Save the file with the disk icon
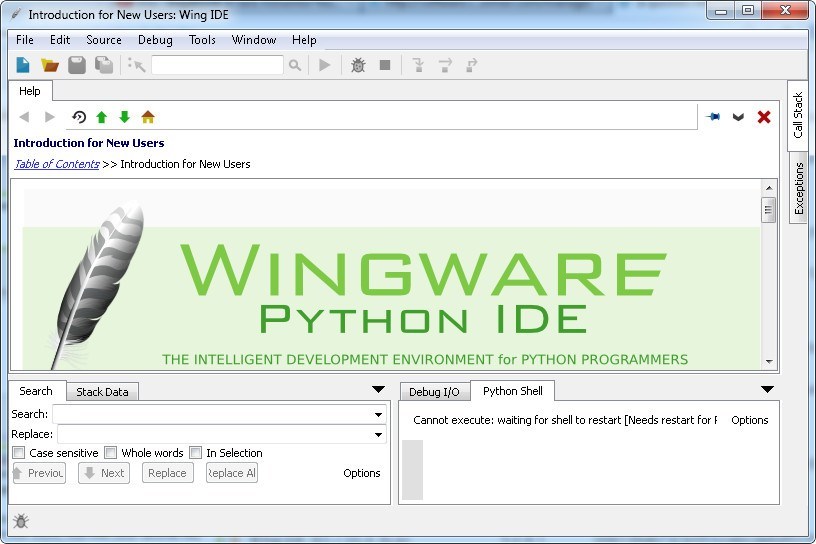 pyautogui.click(x=77, y=65)
